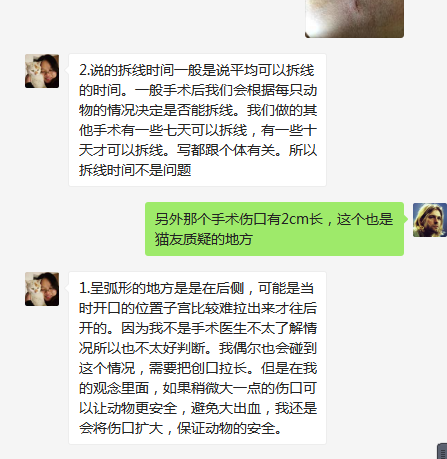Click the text 拆线时间不是问题
447x459 pixels.
tap(135, 170)
